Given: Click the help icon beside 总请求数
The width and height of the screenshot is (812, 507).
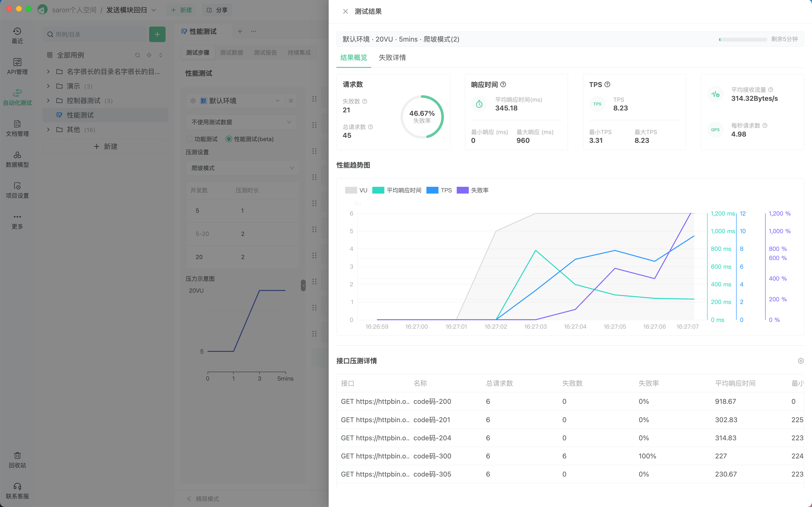Looking at the screenshot, I should click(370, 127).
